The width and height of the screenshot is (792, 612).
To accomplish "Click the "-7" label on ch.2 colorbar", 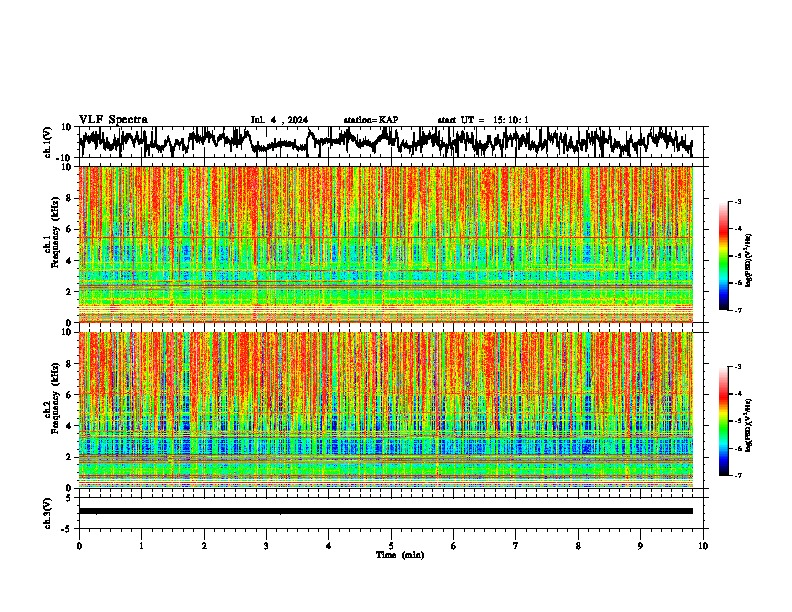I will (737, 475).
